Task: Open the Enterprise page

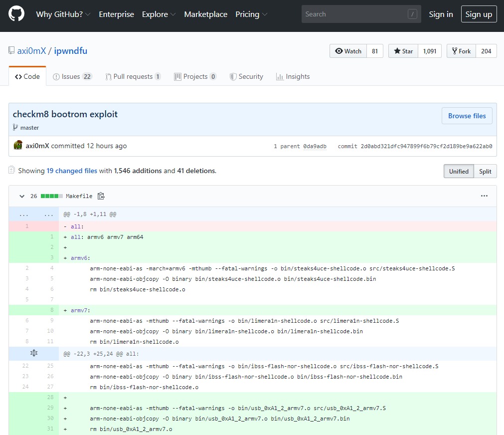Action: point(116,14)
